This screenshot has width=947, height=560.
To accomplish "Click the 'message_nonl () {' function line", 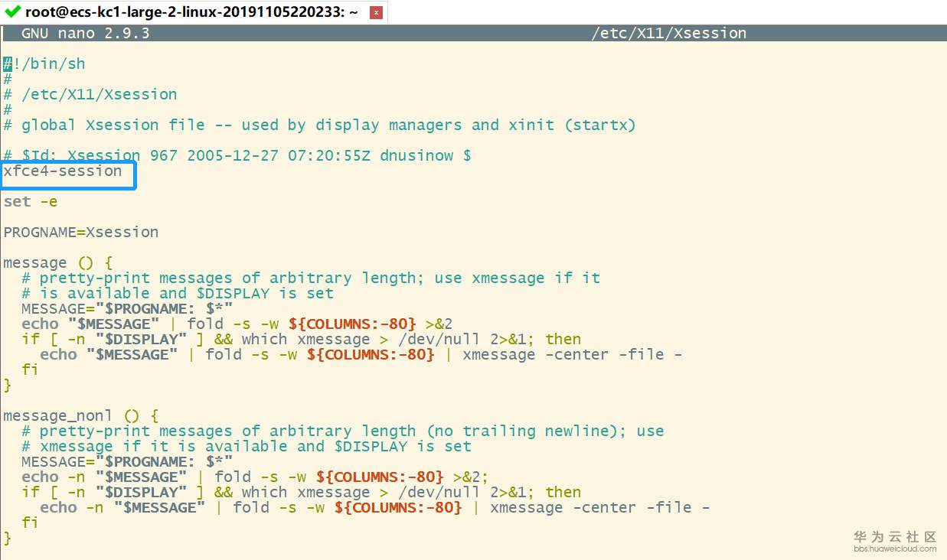I will (81, 415).
